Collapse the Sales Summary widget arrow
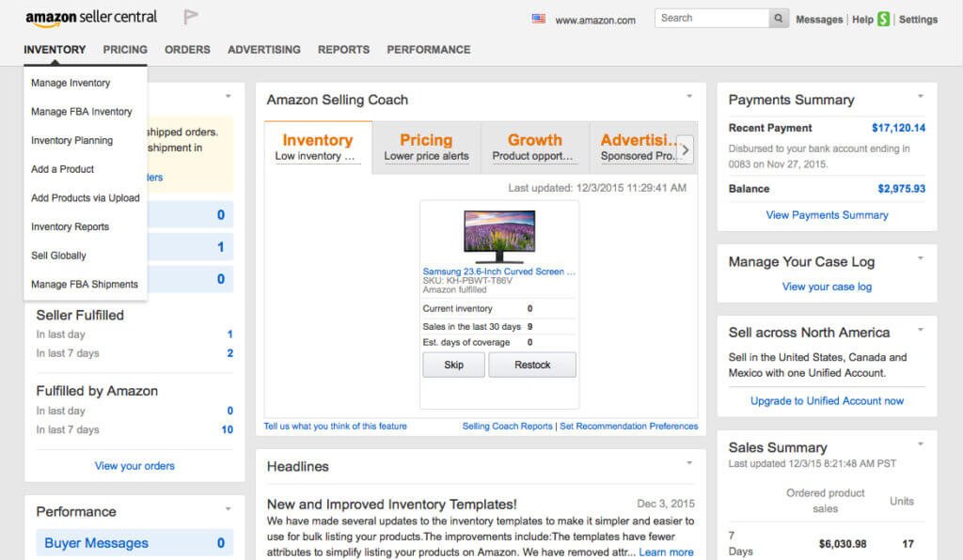Image resolution: width=963 pixels, height=560 pixels. pyautogui.click(x=920, y=444)
